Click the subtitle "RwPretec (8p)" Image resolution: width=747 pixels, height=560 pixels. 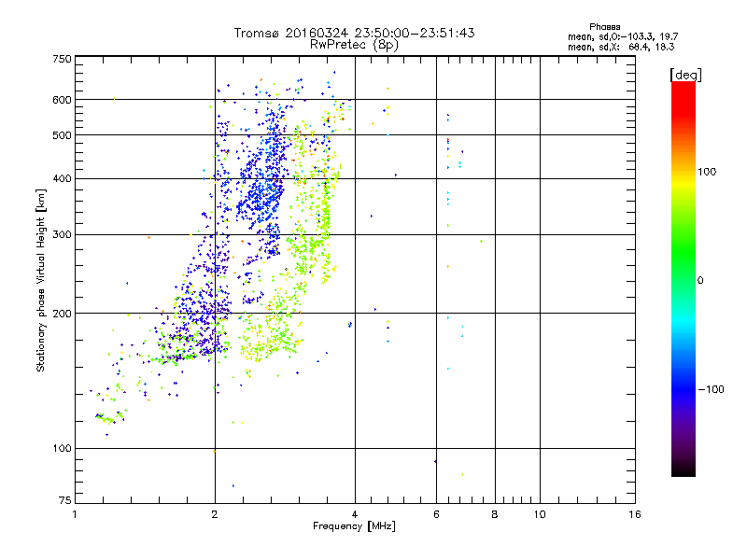[x=354, y=45]
